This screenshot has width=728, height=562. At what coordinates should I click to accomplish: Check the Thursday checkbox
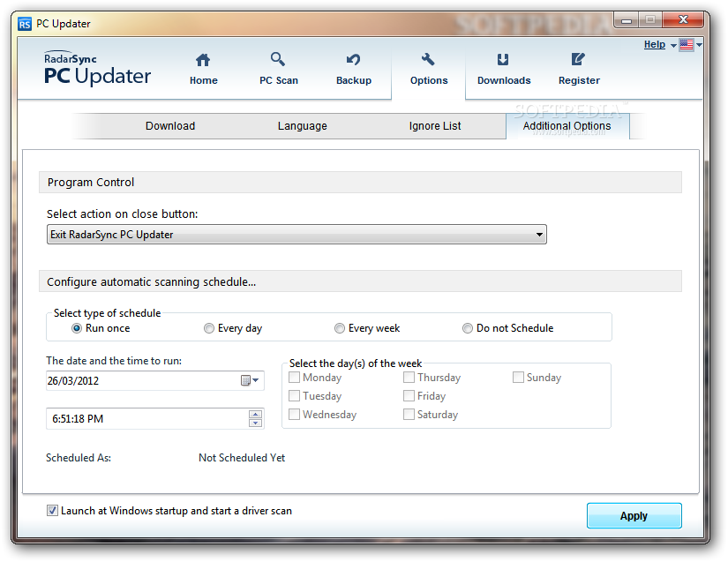coord(409,377)
